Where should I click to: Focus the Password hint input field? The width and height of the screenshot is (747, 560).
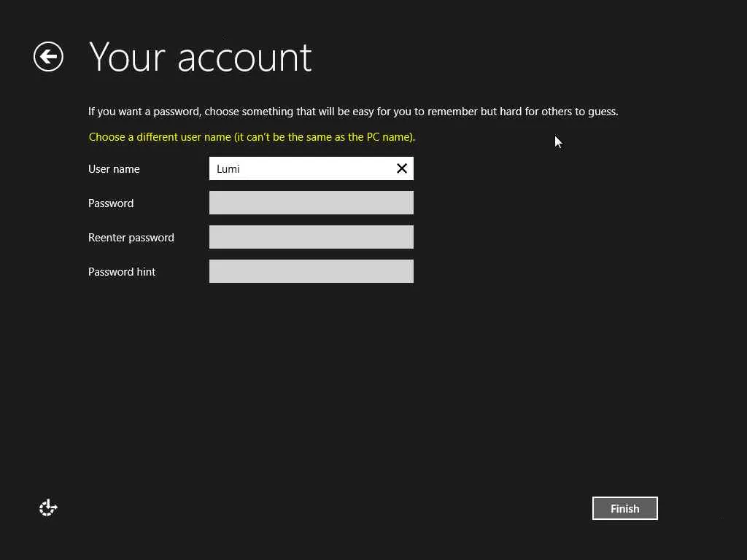[311, 271]
